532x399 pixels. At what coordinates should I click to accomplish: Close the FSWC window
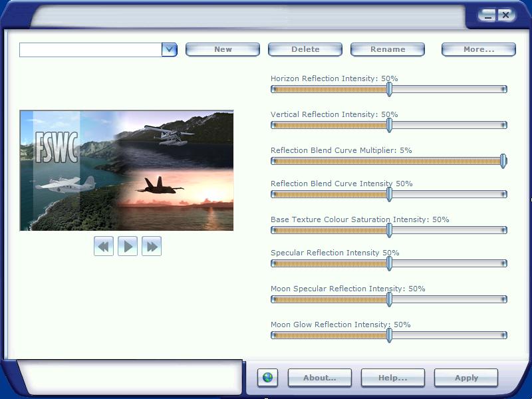pyautogui.click(x=506, y=15)
